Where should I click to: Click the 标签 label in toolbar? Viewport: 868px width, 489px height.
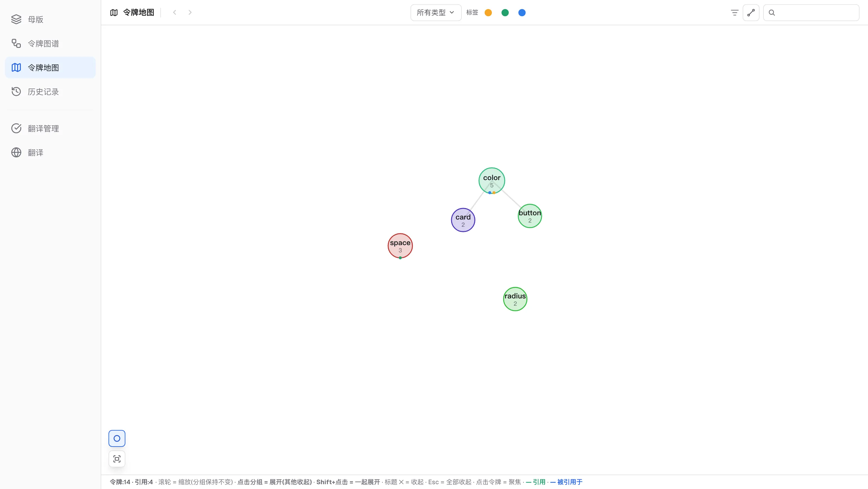tap(472, 12)
